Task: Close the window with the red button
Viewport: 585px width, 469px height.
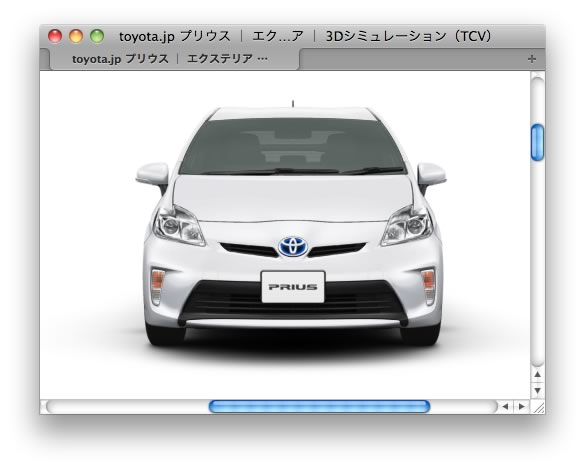Action: point(55,36)
